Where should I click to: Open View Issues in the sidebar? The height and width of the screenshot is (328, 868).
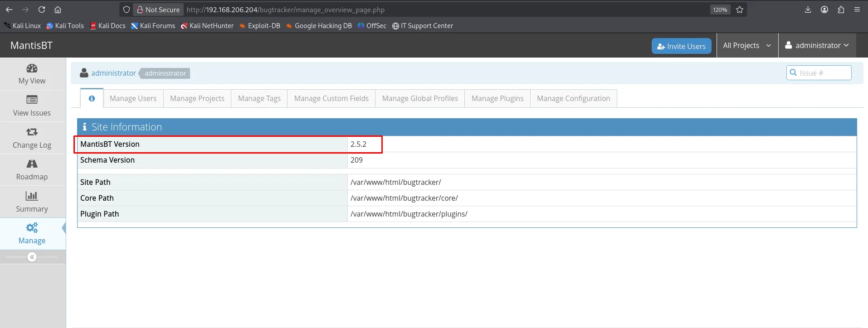click(x=32, y=106)
